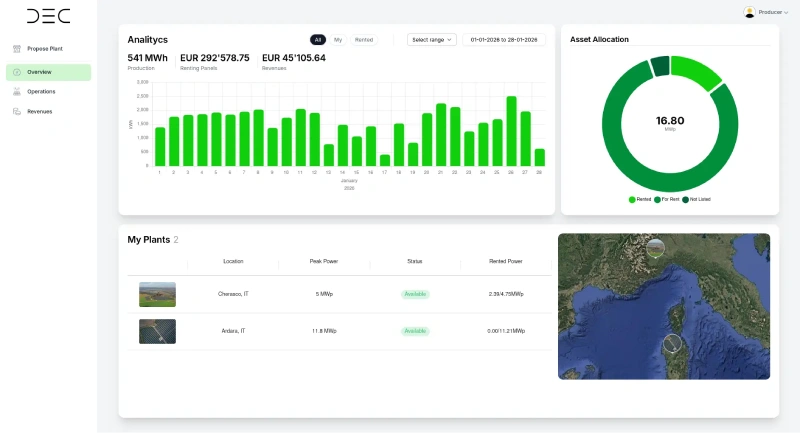Click the Operations sidebar icon

pyautogui.click(x=17, y=92)
